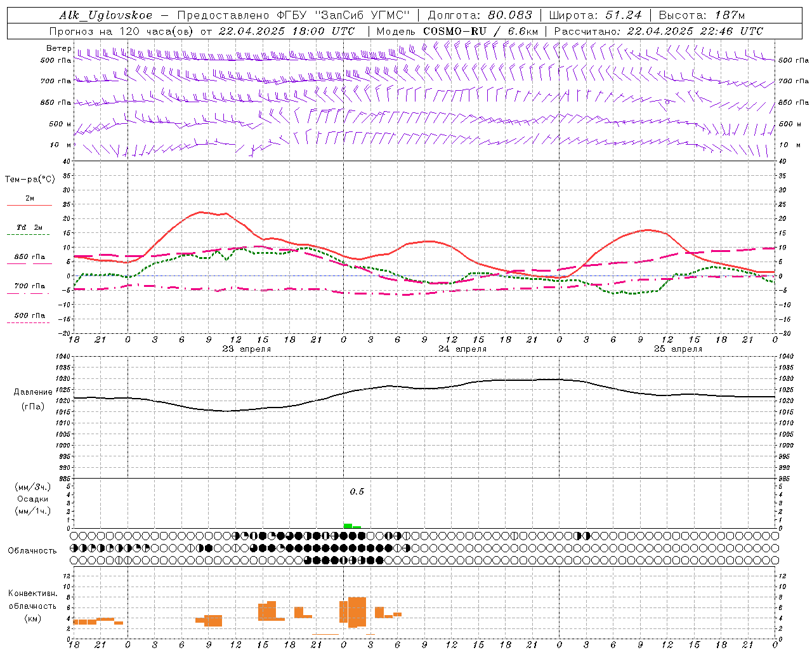Click the (км) unit under convective cloudiness
812x650 pixels.
[32, 618]
